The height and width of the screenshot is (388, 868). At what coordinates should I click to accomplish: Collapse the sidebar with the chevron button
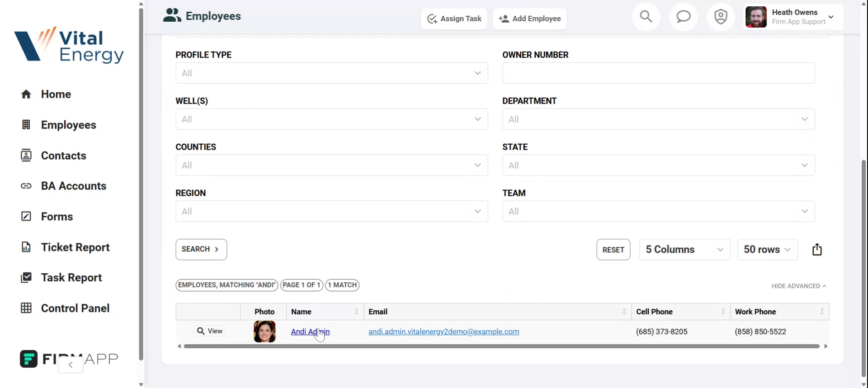click(x=71, y=364)
